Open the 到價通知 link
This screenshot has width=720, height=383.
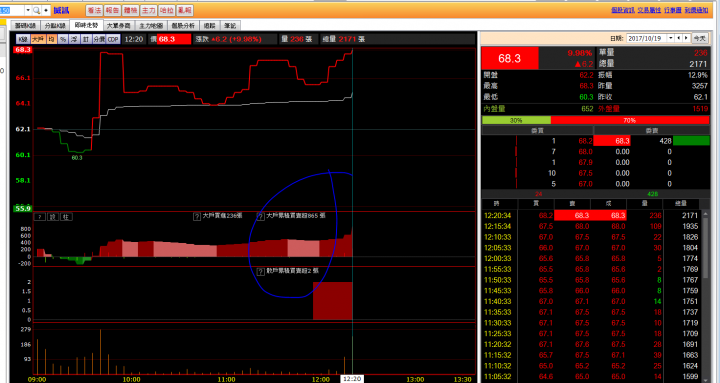pos(697,10)
